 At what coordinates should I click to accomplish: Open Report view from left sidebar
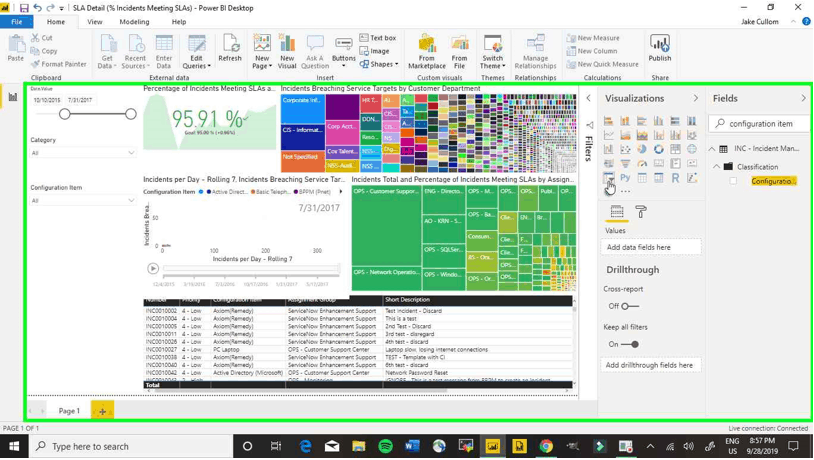tap(12, 97)
